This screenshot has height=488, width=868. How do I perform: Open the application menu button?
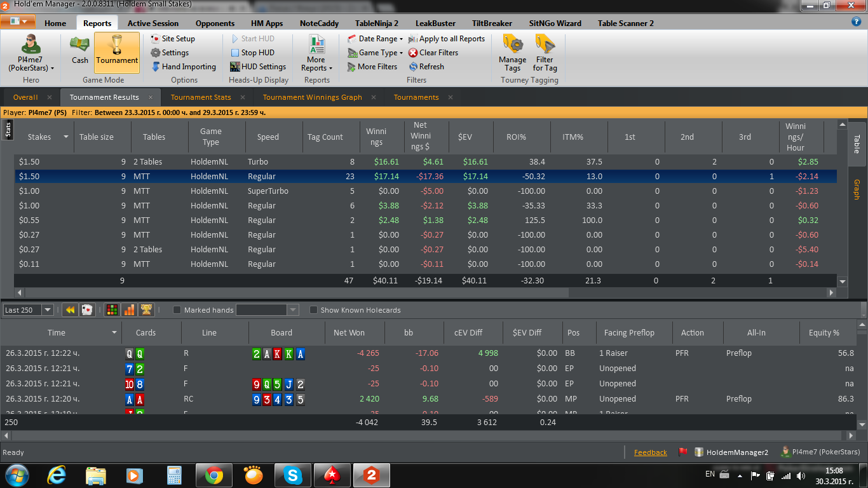(x=18, y=22)
